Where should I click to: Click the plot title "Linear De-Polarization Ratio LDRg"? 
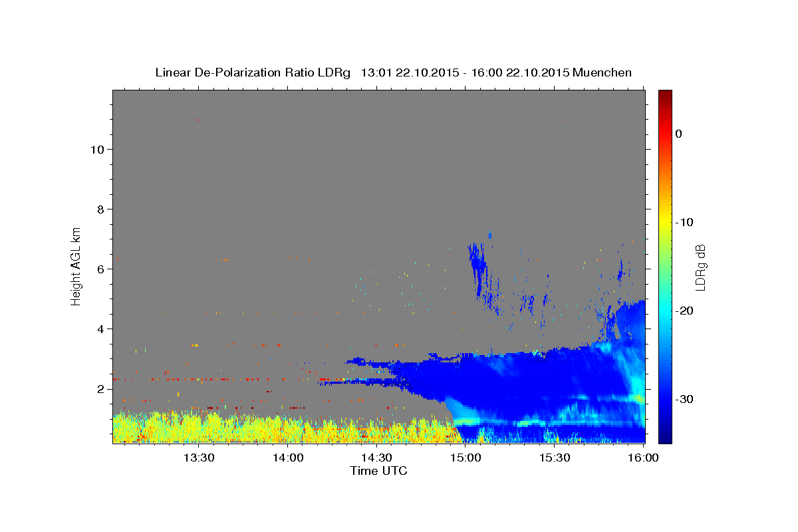coord(252,72)
